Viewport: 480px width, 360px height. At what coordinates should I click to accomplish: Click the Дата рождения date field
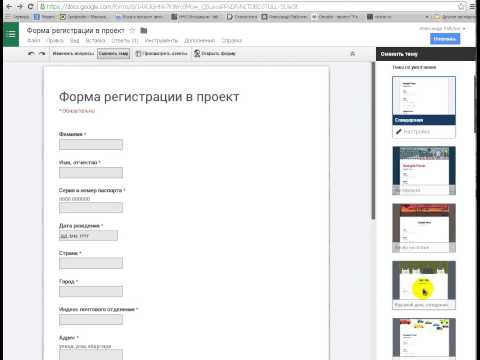(88, 235)
